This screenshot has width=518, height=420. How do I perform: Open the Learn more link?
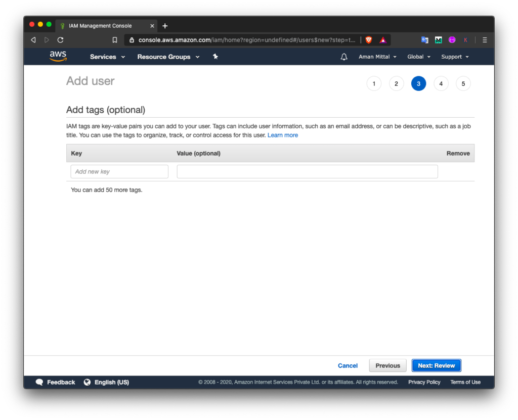click(x=282, y=135)
